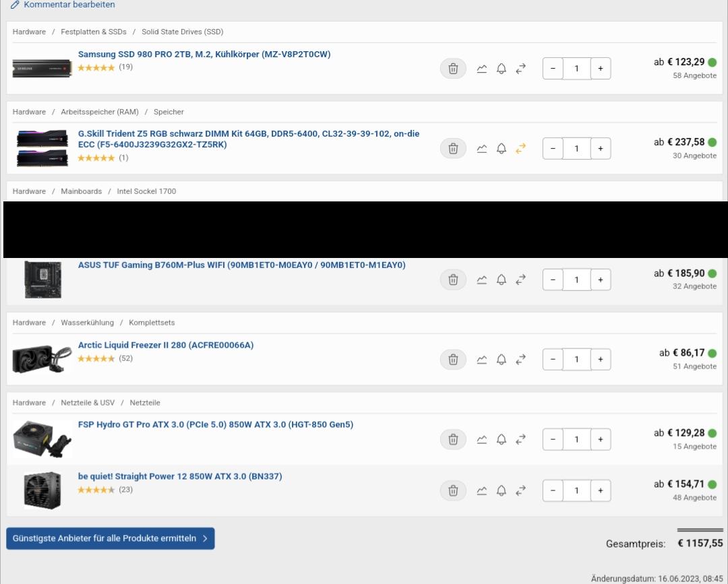Go to Festplatten & SSDs breadcrumb

pyautogui.click(x=94, y=32)
